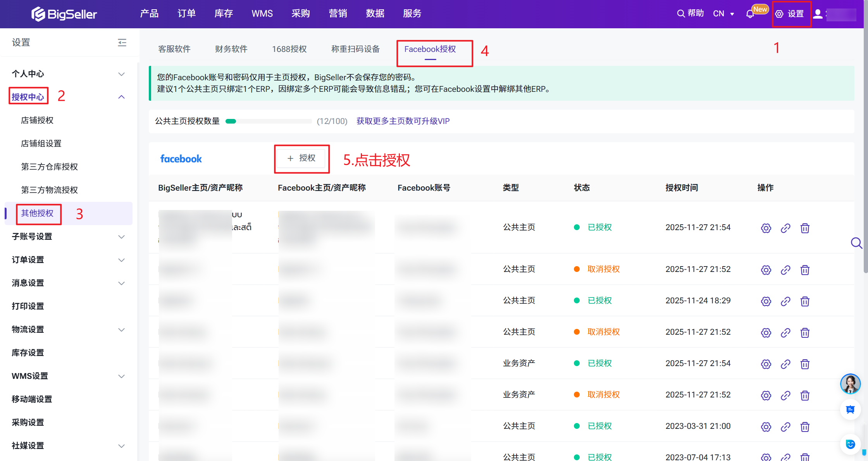
Task: Collapse the settings sidebar menu icon
Action: 122,43
